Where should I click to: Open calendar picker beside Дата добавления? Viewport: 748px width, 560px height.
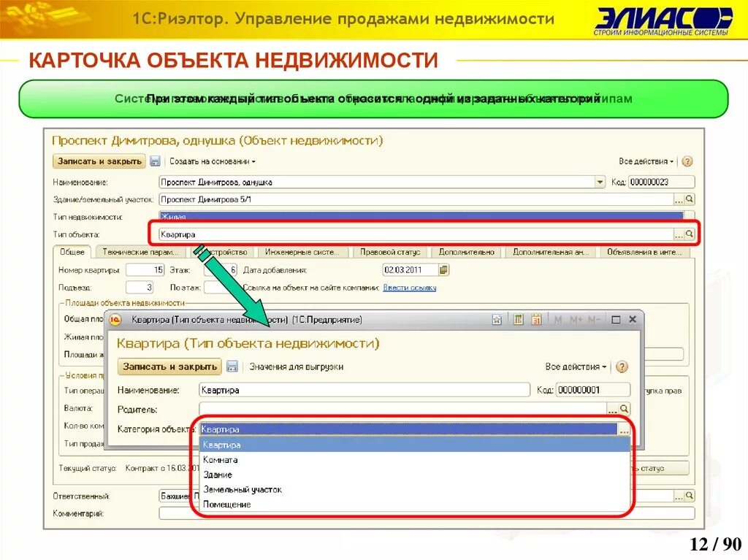click(x=443, y=270)
